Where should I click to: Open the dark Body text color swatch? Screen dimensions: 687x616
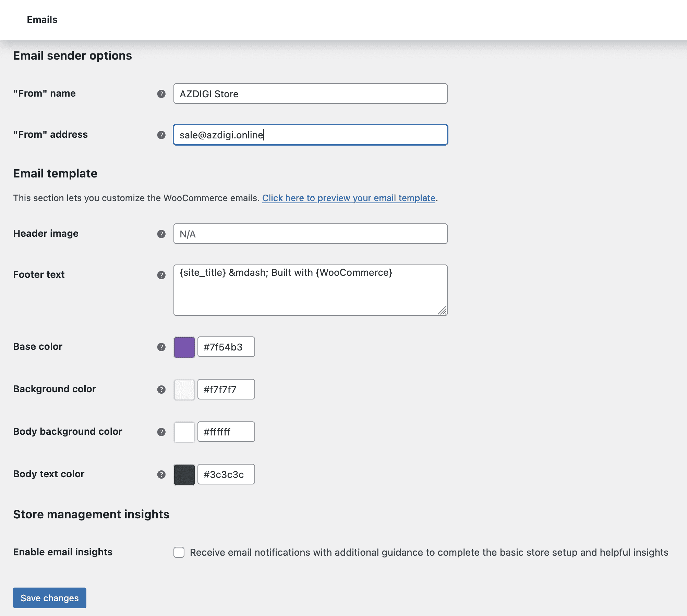(184, 475)
